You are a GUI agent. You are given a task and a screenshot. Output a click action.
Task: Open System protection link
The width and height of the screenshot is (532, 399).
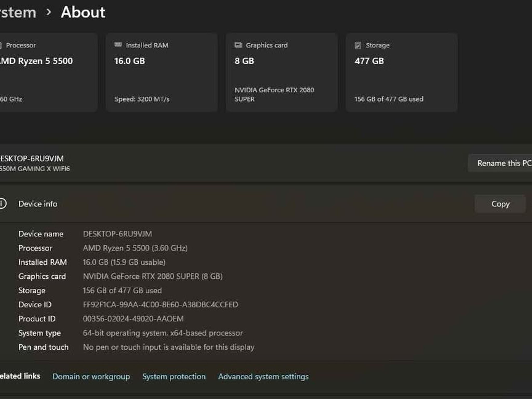click(x=174, y=376)
